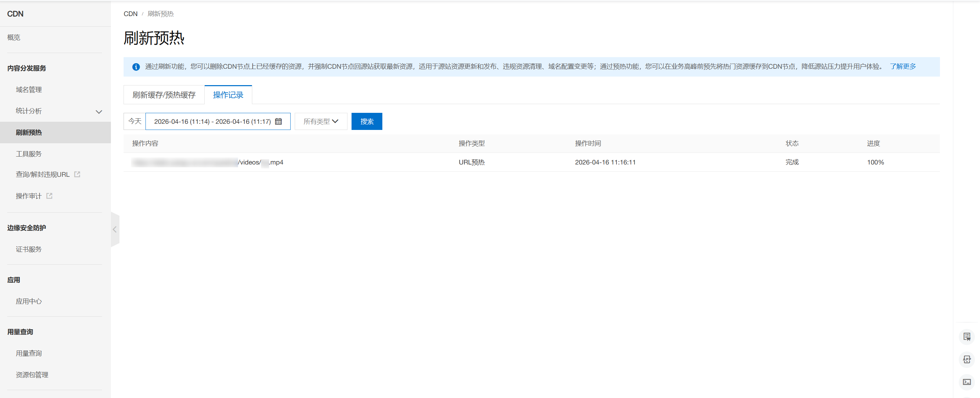Switch to the 刷新缓存/预热缓存 tab
The height and width of the screenshot is (398, 980).
click(x=164, y=95)
